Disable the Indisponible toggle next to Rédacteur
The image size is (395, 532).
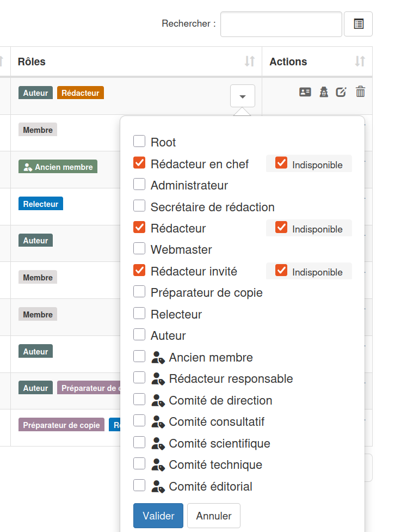281,228
